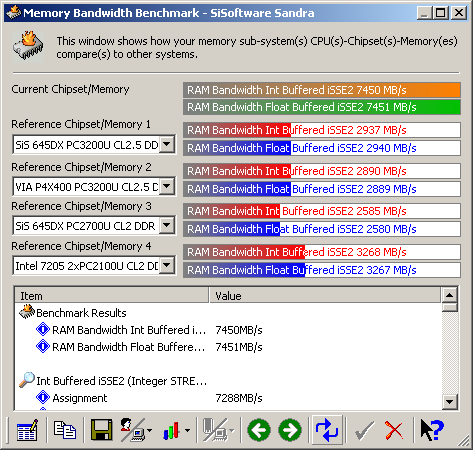
Task: Click the results list scroll down arrow
Action: pyautogui.click(x=449, y=402)
